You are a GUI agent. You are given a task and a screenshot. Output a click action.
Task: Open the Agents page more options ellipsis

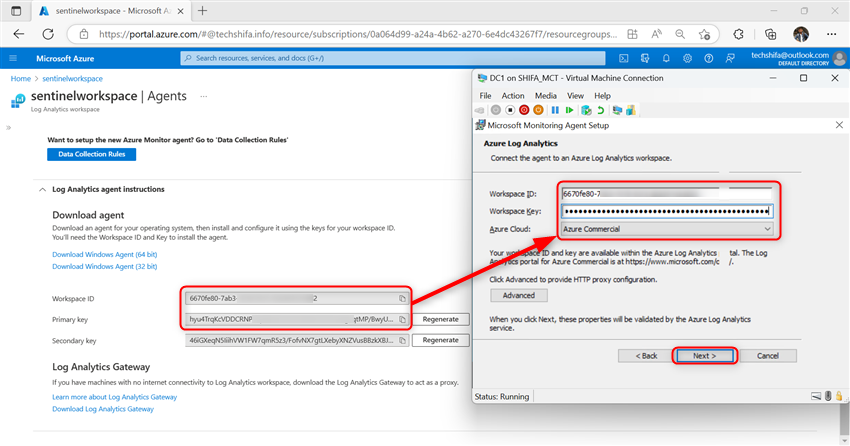[203, 96]
